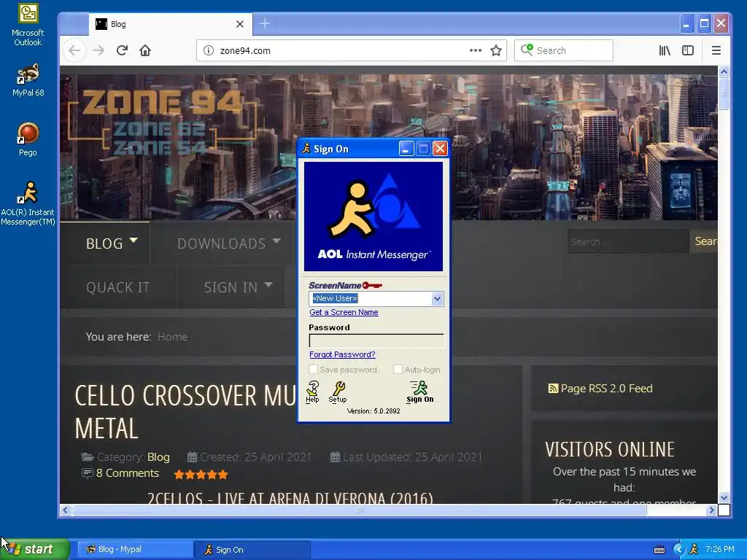Image resolution: width=747 pixels, height=560 pixels.
Task: Click the website Search button
Action: [704, 241]
